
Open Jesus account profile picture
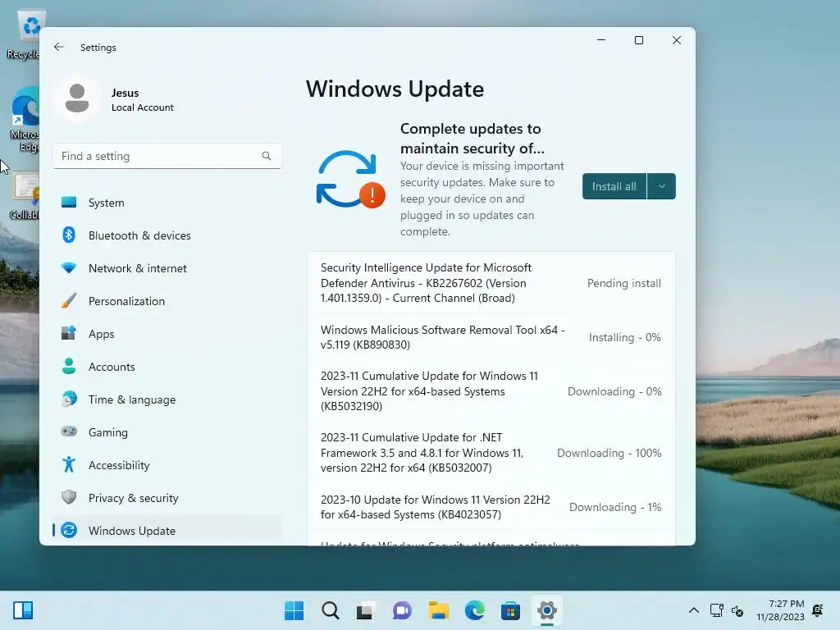77,98
